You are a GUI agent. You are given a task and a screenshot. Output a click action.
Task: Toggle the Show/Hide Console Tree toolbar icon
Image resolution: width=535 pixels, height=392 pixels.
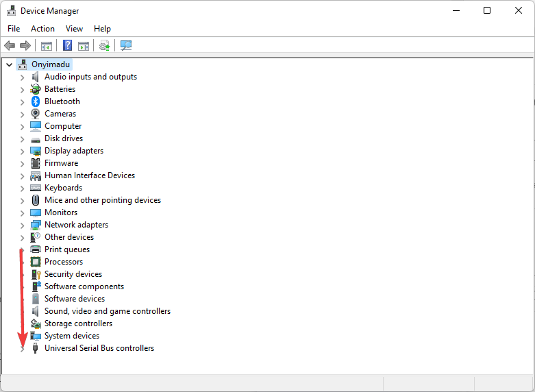point(47,45)
